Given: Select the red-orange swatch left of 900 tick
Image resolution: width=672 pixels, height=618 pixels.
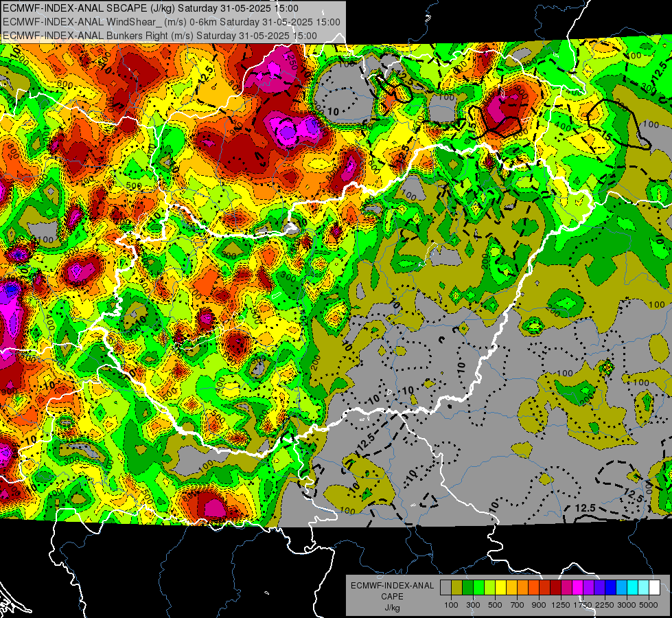Looking at the screenshot, I should pos(533,588).
